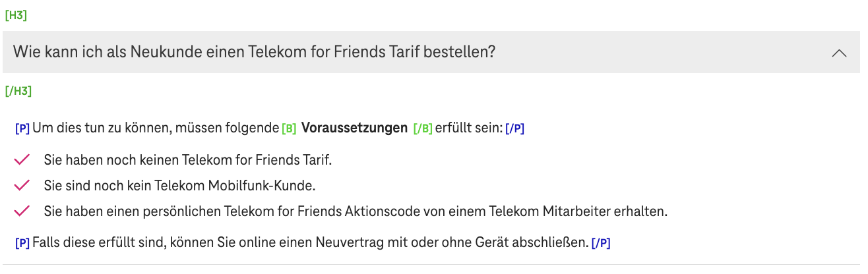Click the text 'Sie sind noch kein Telekom Mobilfunk-Kunde'
The width and height of the screenshot is (868, 274).
coord(179,186)
